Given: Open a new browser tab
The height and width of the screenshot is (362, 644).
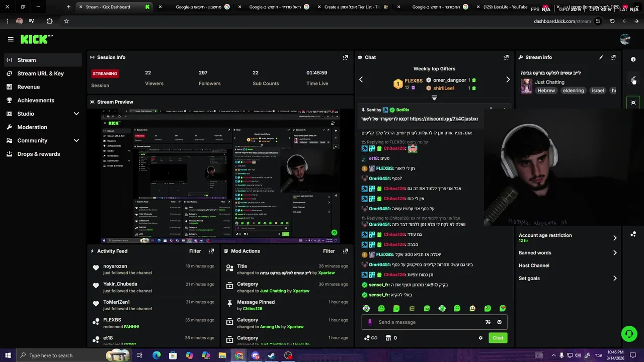Looking at the screenshot, I should tap(69, 7).
